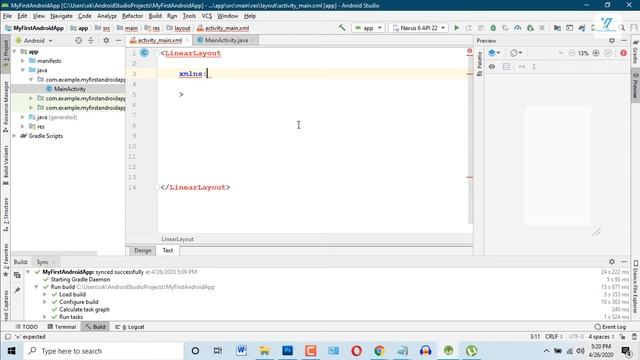Viewport: 640px width, 360px height.
Task: Start debugging with the green bug icon
Action: [x=493, y=28]
